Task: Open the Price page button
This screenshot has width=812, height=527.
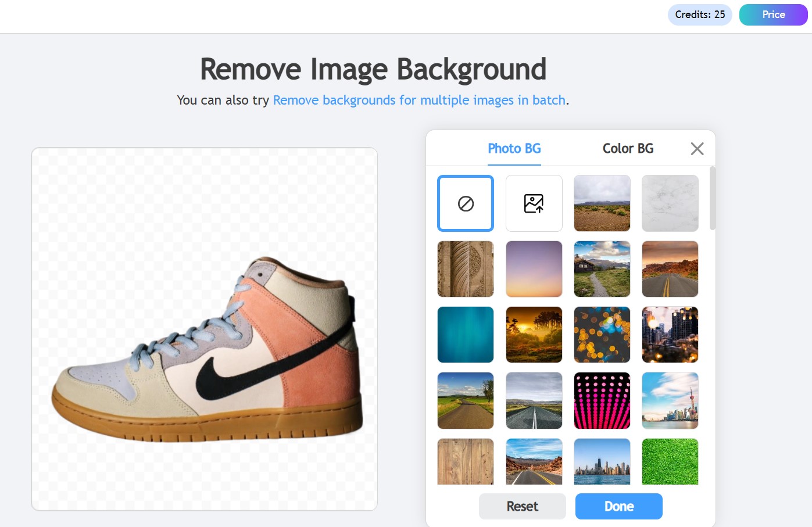Action: point(773,15)
